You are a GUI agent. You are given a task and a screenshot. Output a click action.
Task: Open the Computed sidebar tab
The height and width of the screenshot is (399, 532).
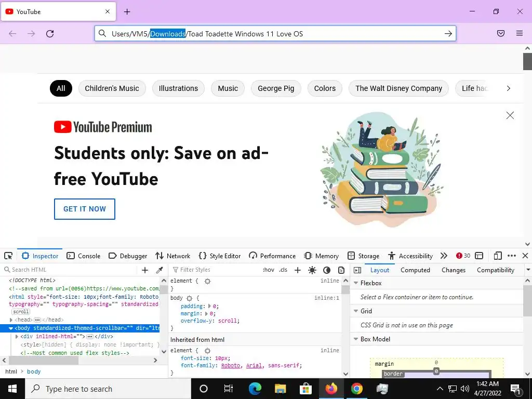415,270
